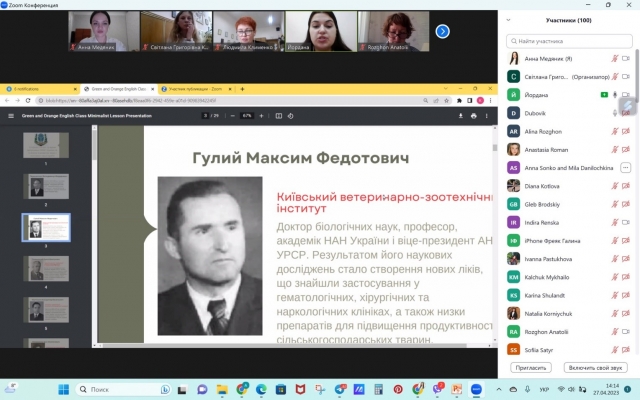Print the PDF presentation
The height and width of the screenshot is (400, 640).
(473, 116)
